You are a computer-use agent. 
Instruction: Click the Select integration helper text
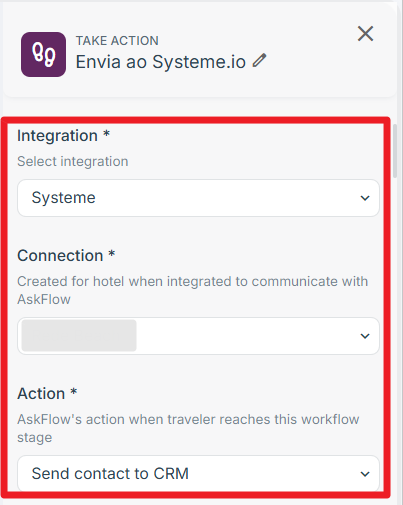73,161
